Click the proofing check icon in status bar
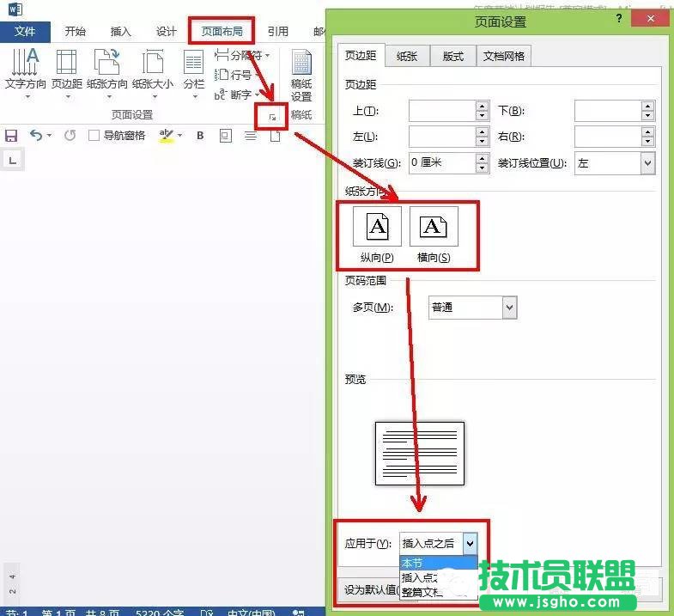The height and width of the screenshot is (616, 674). click(207, 612)
